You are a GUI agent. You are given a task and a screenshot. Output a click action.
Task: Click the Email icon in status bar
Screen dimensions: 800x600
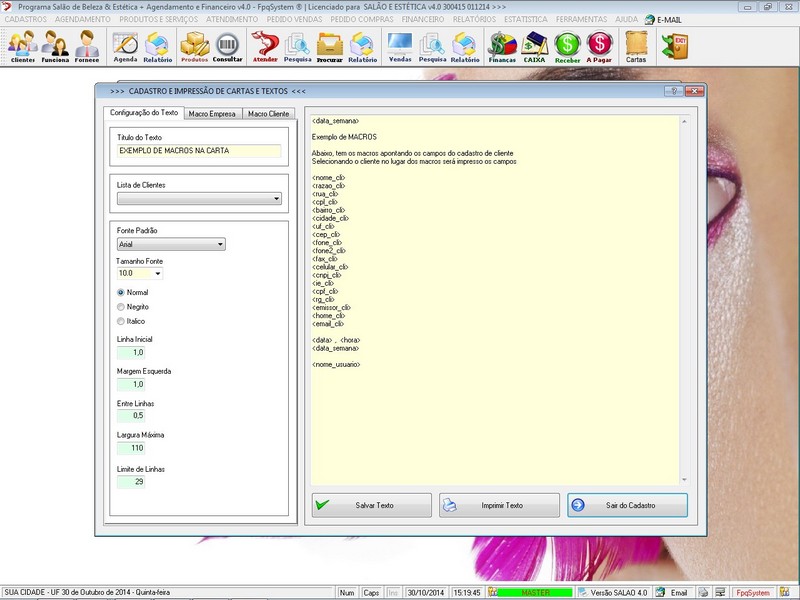pos(660,592)
